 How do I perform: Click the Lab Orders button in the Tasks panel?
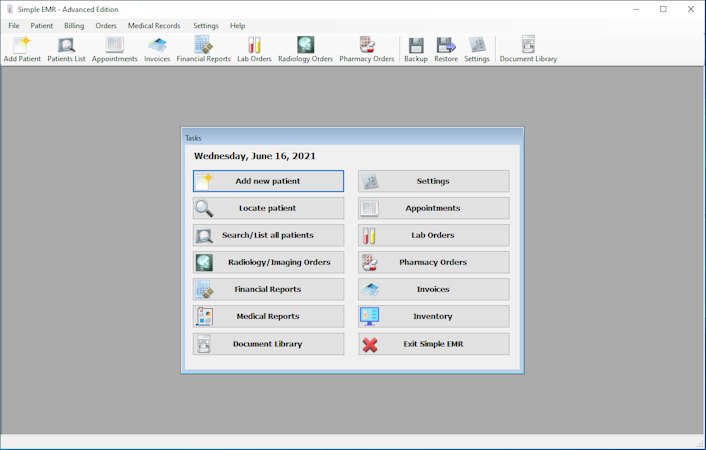pos(434,235)
